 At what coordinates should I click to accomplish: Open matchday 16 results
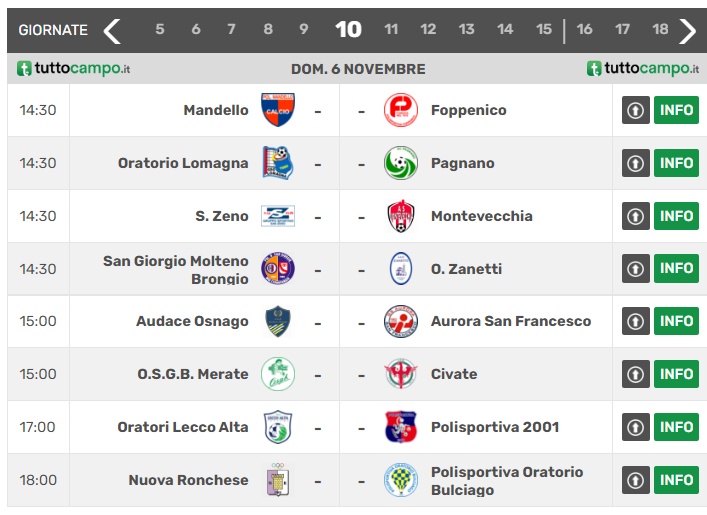click(x=584, y=30)
